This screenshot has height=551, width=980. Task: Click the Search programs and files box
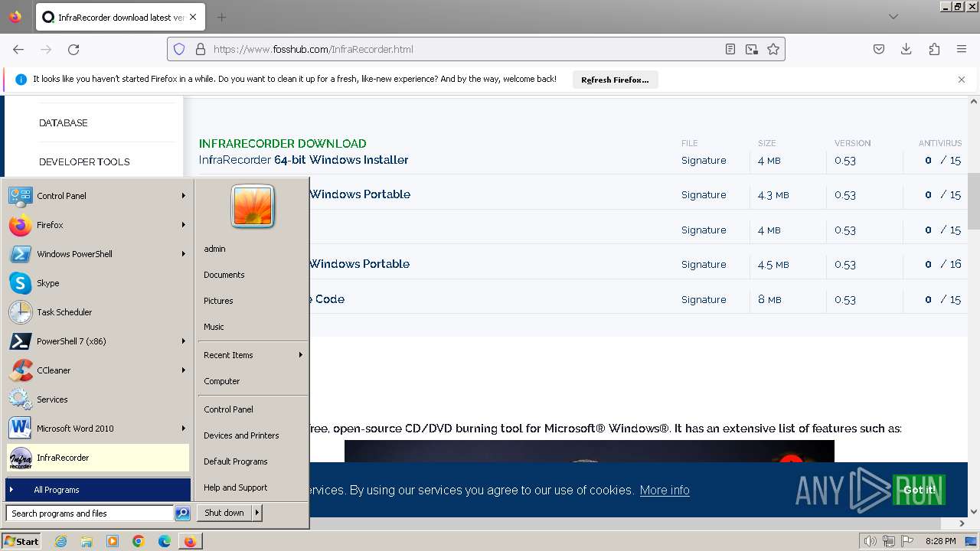pyautogui.click(x=90, y=514)
